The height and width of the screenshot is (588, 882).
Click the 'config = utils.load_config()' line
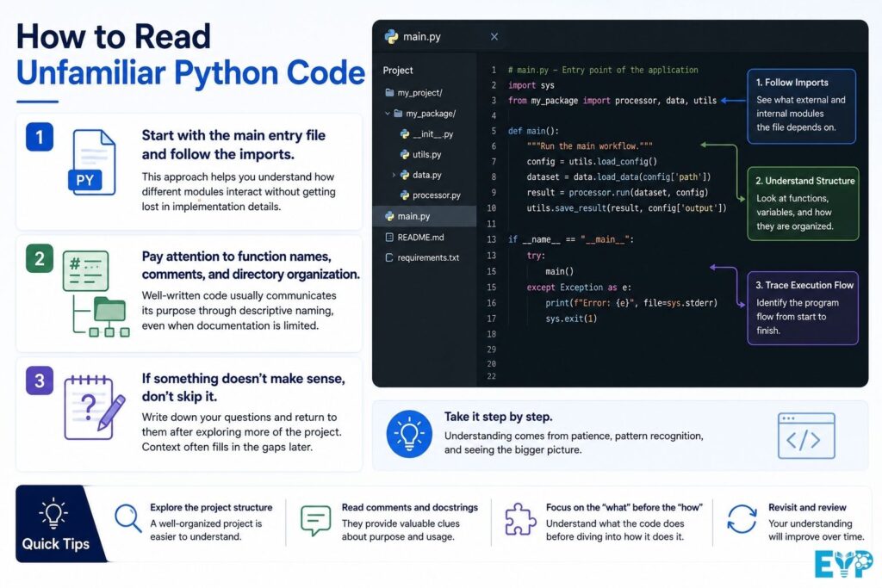click(592, 161)
